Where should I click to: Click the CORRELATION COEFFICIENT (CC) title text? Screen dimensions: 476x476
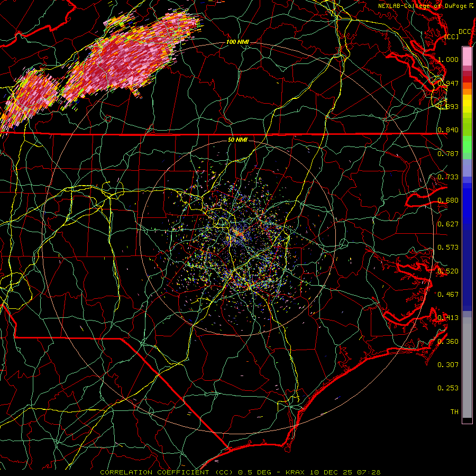pyautogui.click(x=167, y=472)
